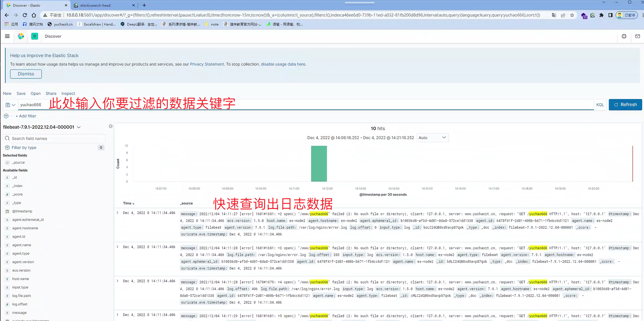Expand the filebeat index pattern dropdown
Screen dimensions: 644x321
pyautogui.click(x=79, y=127)
